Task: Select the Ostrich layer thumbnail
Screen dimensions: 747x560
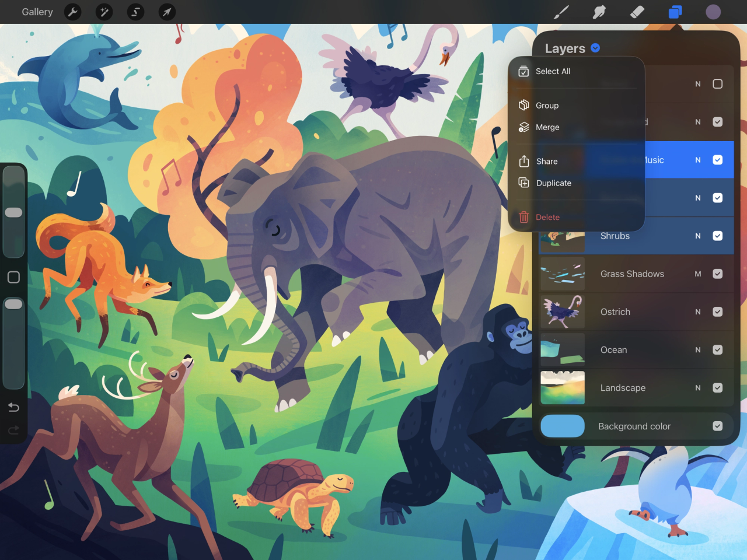Action: 563,311
